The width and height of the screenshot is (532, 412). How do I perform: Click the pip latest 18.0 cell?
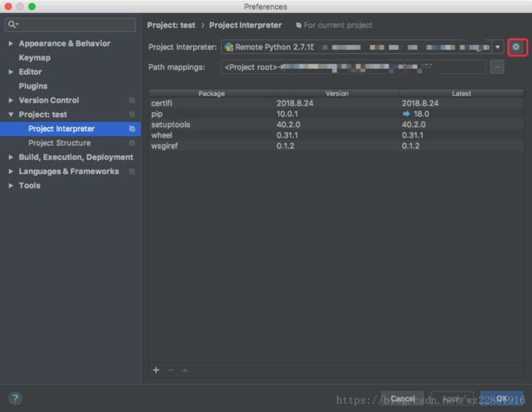[422, 114]
